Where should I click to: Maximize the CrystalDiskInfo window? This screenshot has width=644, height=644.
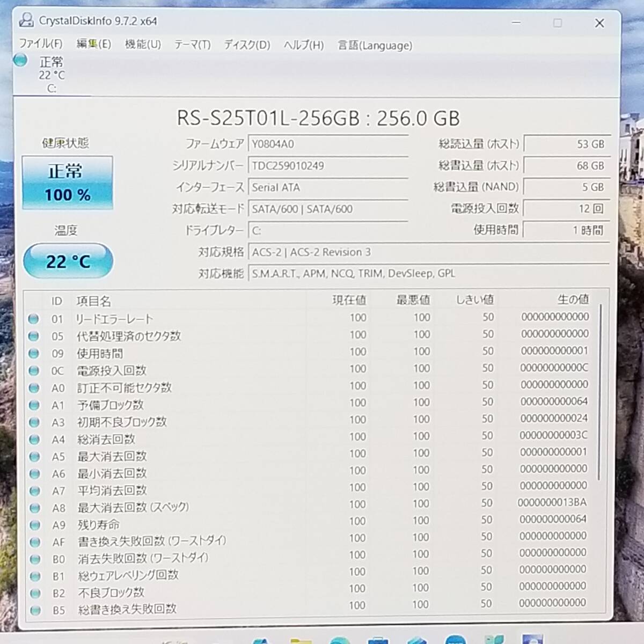pos(558,23)
